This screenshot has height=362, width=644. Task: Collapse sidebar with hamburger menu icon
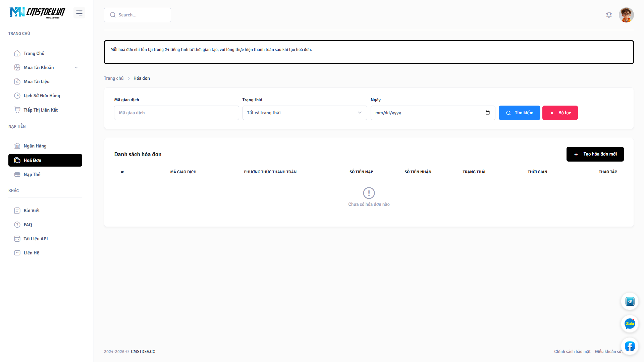[79, 13]
